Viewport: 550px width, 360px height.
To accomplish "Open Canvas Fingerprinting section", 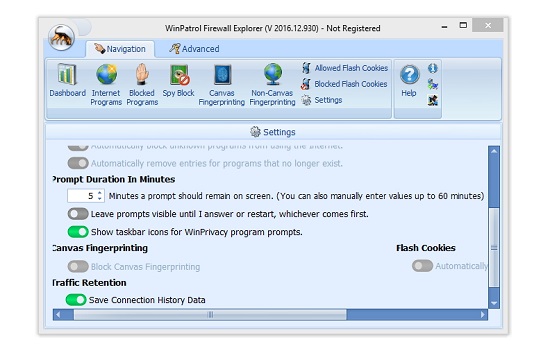I will click(x=222, y=85).
